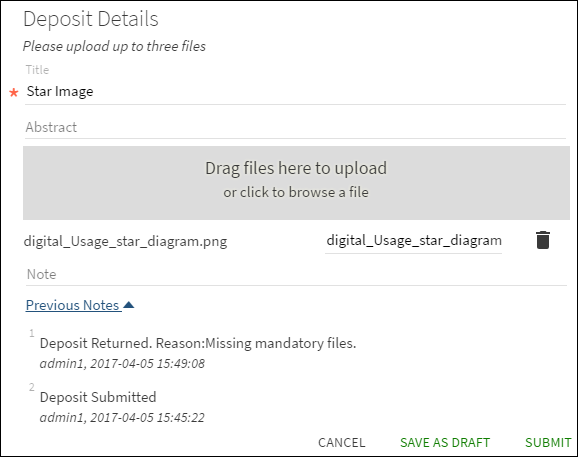
Task: Open the Previous Notes link
Action: pos(72,305)
